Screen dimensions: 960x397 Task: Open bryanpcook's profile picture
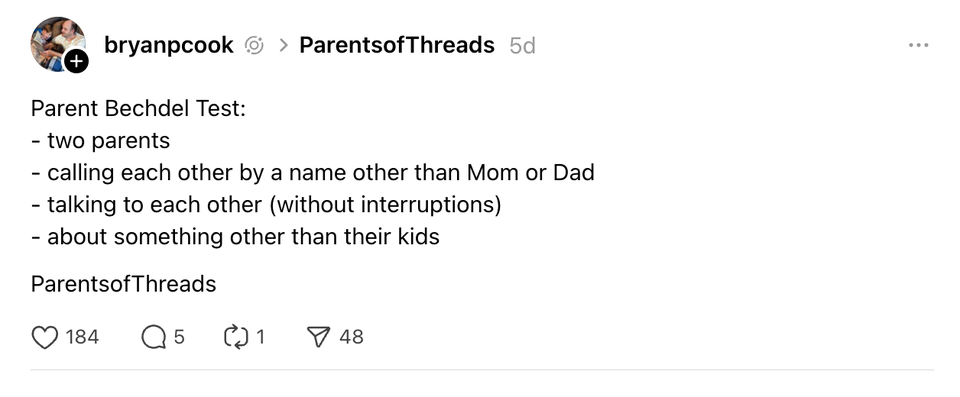tap(58, 44)
